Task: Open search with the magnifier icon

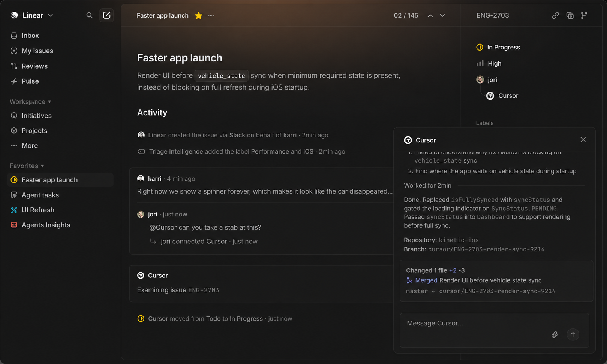Action: (x=89, y=15)
